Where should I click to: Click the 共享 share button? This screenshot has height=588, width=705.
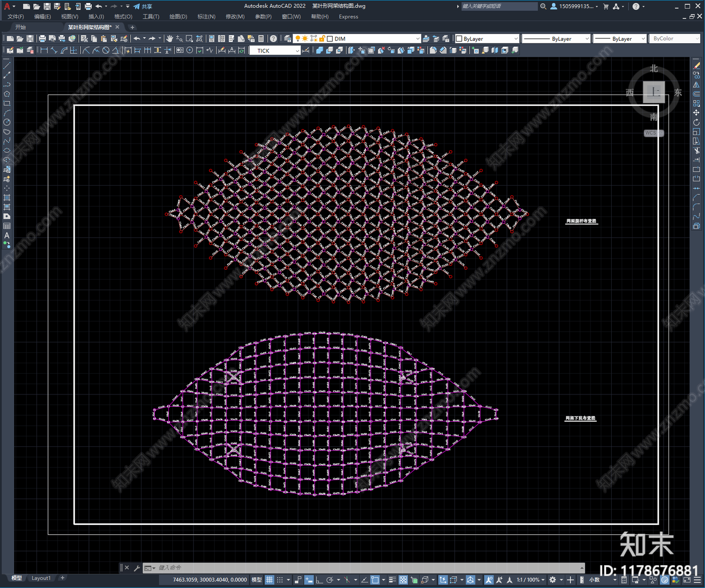click(143, 6)
